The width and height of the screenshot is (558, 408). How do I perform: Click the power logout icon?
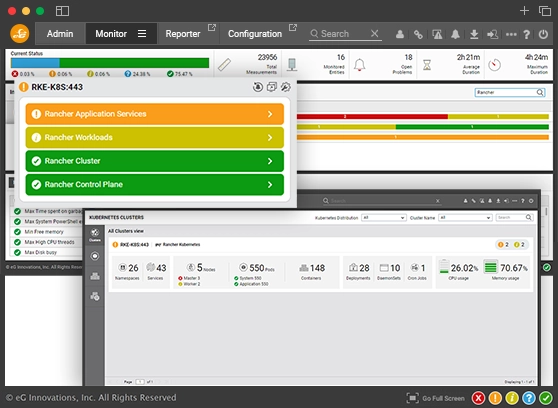543,34
